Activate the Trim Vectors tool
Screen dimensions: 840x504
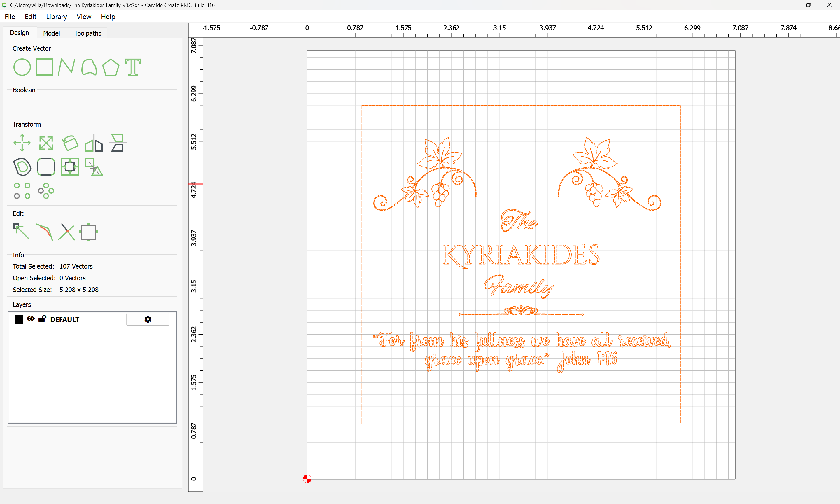66,232
